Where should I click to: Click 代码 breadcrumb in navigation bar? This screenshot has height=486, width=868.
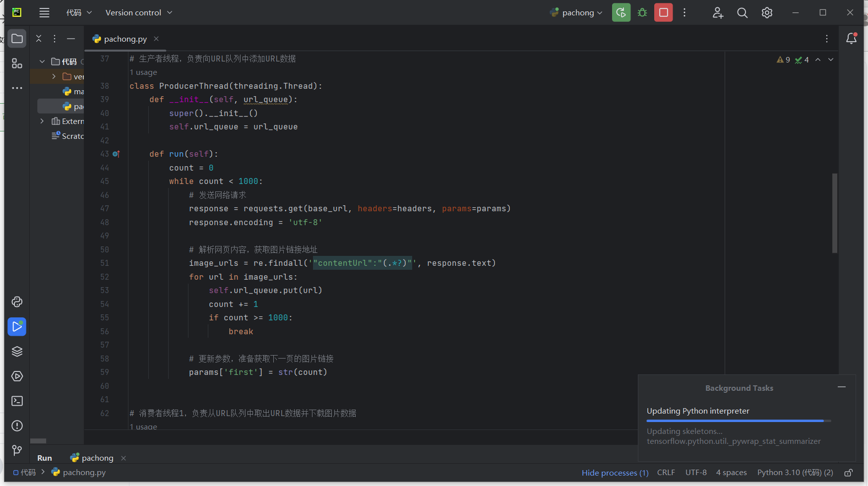[24, 473]
